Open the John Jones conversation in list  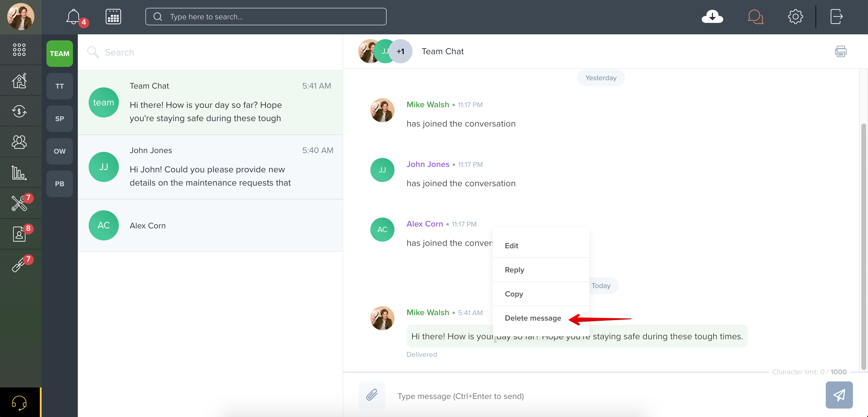210,167
